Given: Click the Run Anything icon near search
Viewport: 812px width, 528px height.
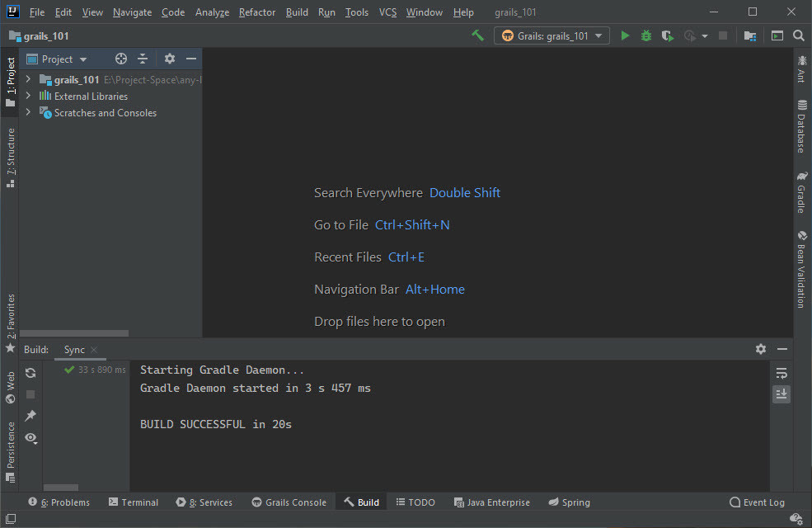Looking at the screenshot, I should [x=777, y=35].
